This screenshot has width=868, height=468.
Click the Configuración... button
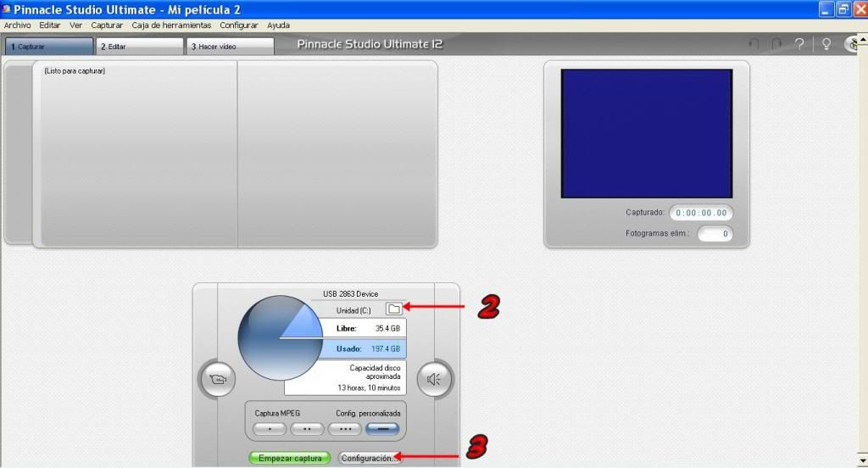(368, 458)
